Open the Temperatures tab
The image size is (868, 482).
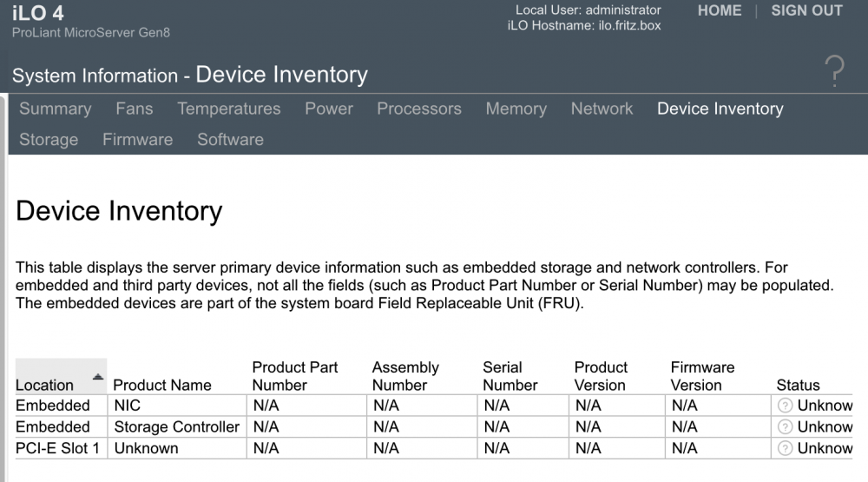tap(228, 109)
